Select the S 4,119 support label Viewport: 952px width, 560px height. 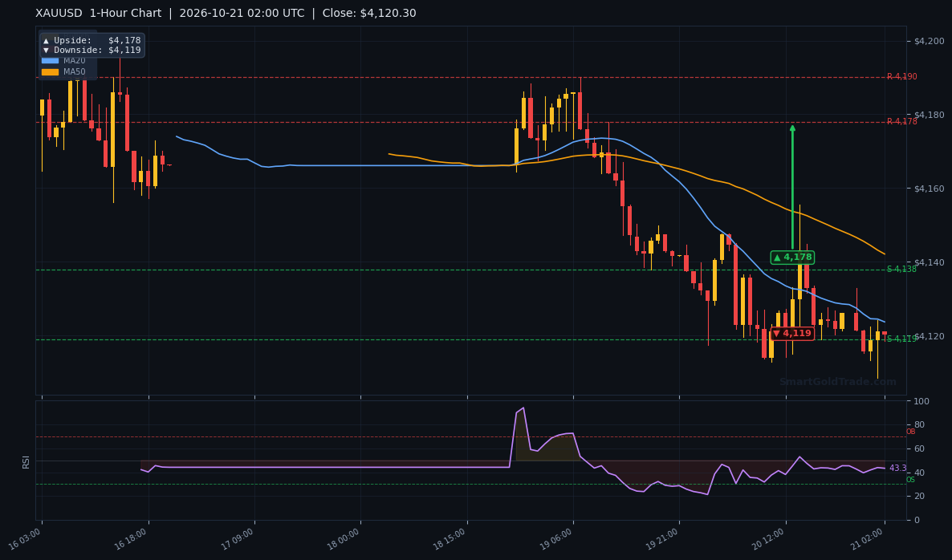click(x=901, y=339)
